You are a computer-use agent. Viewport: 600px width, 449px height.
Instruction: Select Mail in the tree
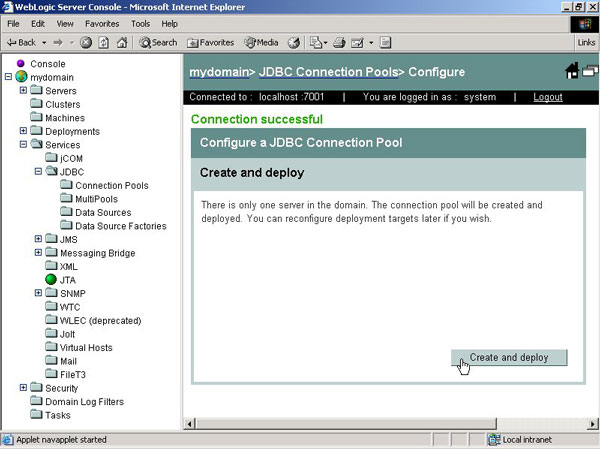pyautogui.click(x=68, y=361)
